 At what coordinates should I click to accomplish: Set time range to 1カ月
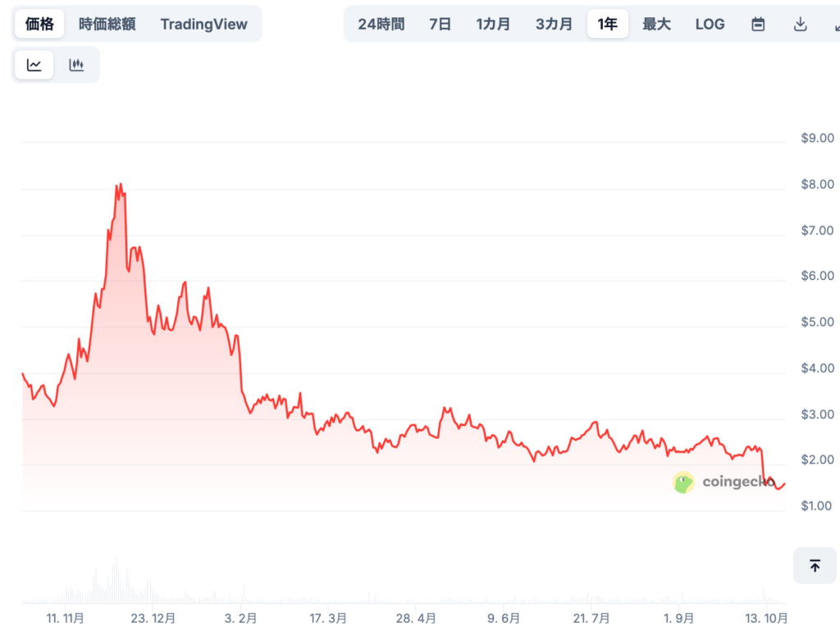point(493,24)
